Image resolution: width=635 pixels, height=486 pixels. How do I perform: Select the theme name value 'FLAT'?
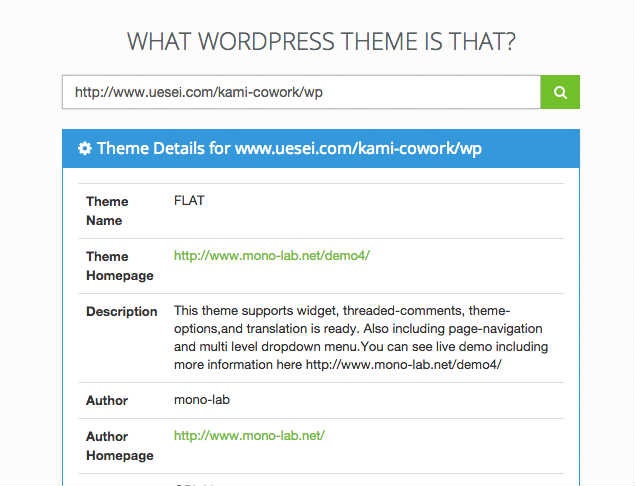click(x=189, y=200)
